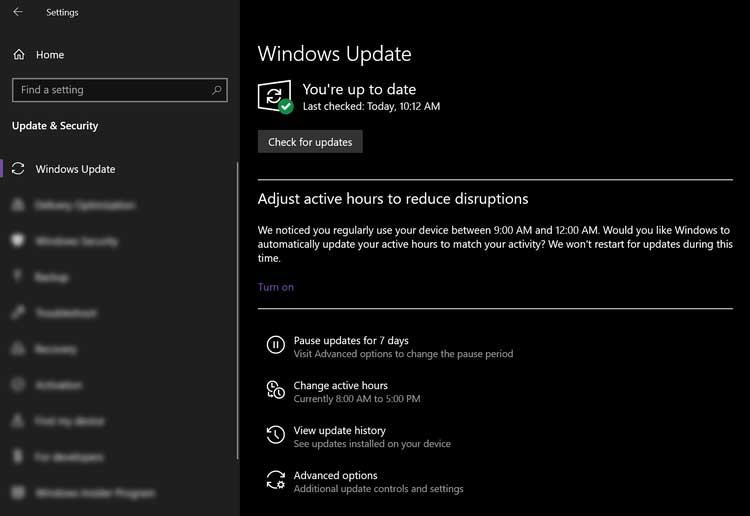Go back using the Settings back arrow

[18, 12]
